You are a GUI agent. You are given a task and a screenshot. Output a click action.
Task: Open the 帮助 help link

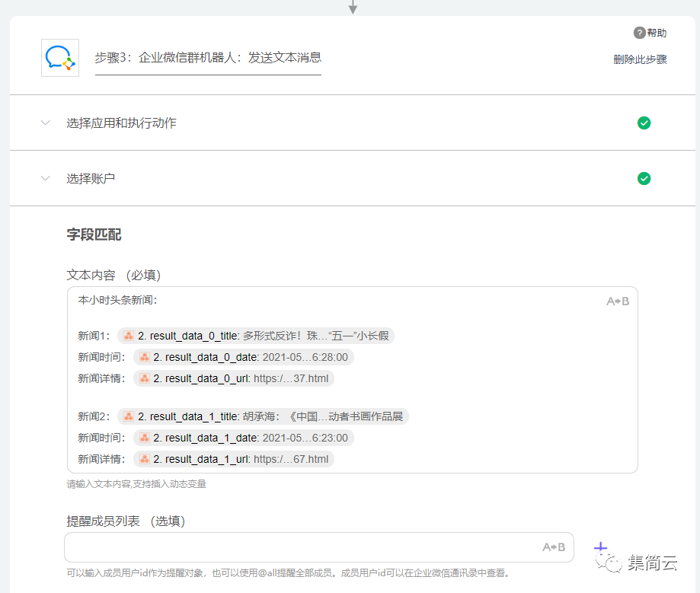click(657, 33)
